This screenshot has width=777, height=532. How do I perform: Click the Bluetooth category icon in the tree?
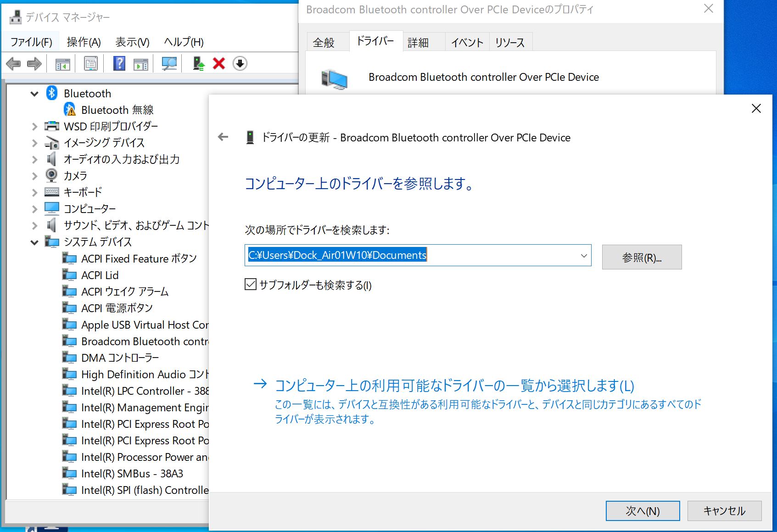pos(52,93)
